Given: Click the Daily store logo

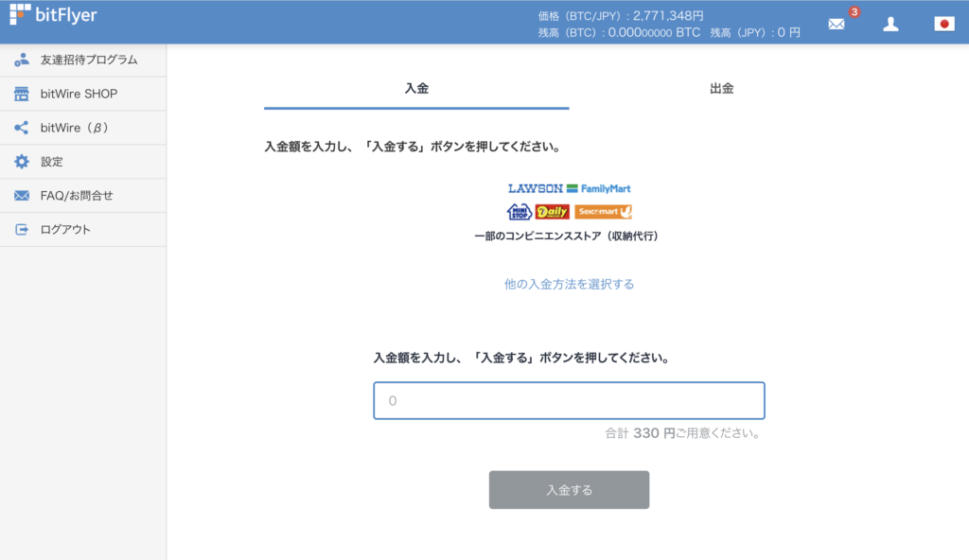Looking at the screenshot, I should pos(553,211).
